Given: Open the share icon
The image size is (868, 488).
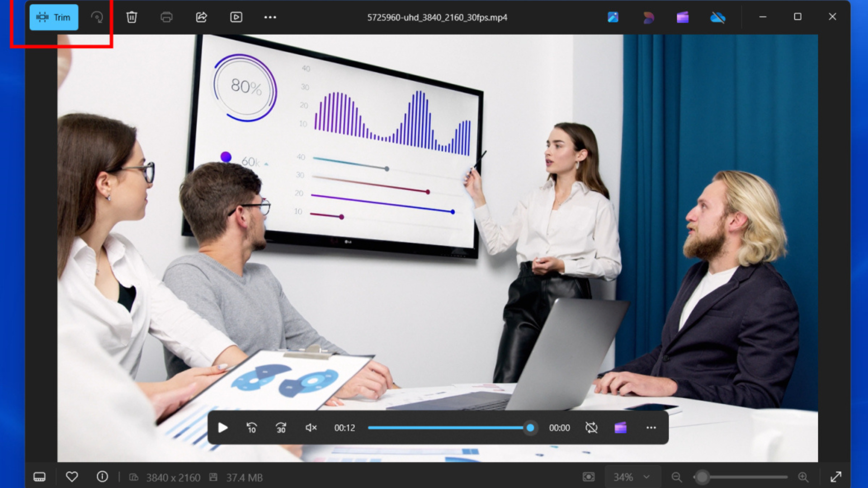Looking at the screenshot, I should click(x=201, y=17).
